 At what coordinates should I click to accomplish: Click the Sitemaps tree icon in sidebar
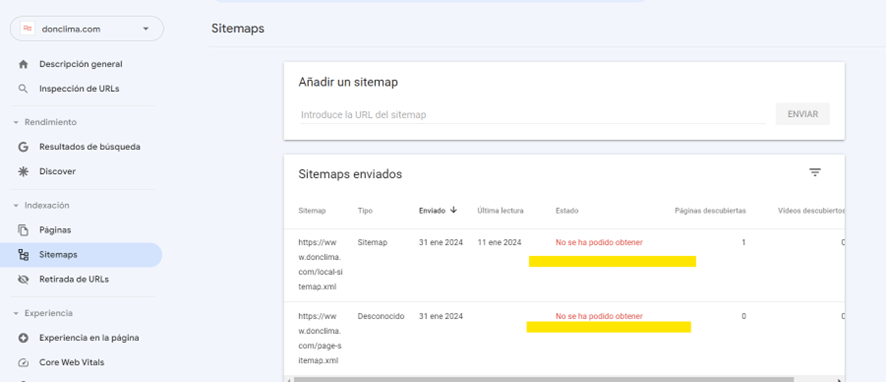pyautogui.click(x=23, y=255)
